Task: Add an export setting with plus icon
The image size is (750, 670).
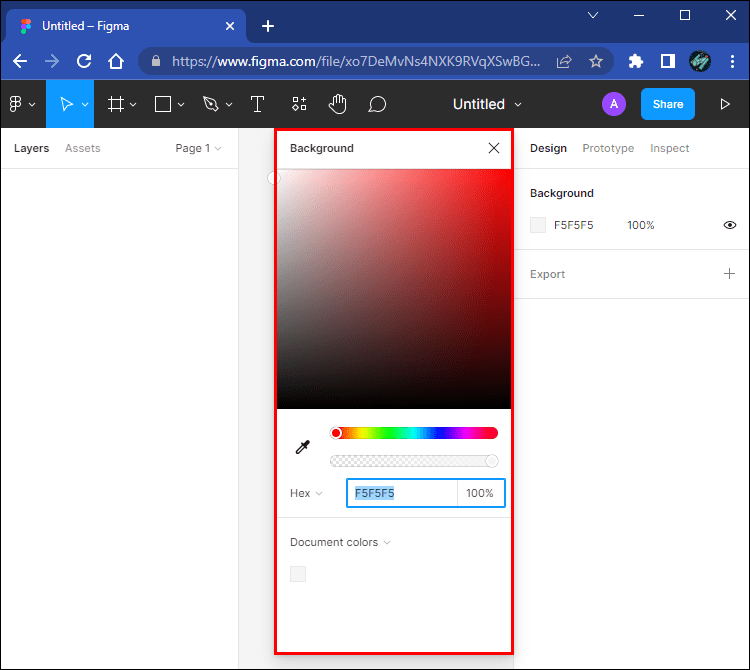Action: [729, 274]
